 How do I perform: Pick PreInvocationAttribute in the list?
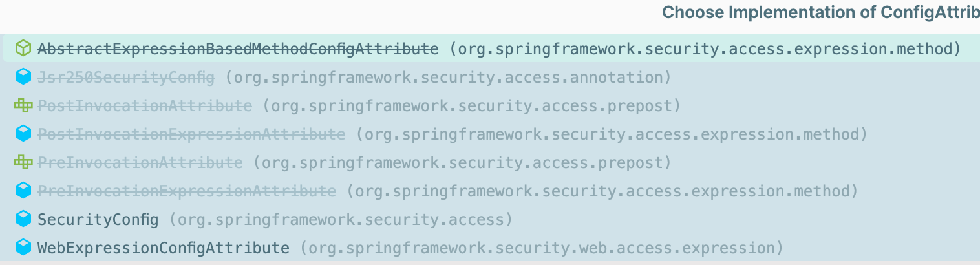coord(140,162)
